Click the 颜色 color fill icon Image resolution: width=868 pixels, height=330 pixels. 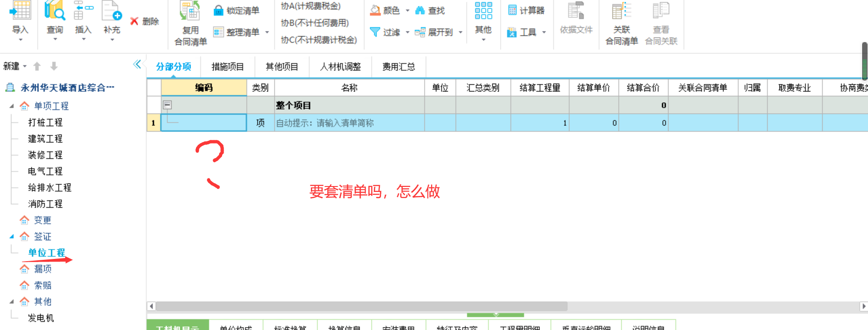375,10
